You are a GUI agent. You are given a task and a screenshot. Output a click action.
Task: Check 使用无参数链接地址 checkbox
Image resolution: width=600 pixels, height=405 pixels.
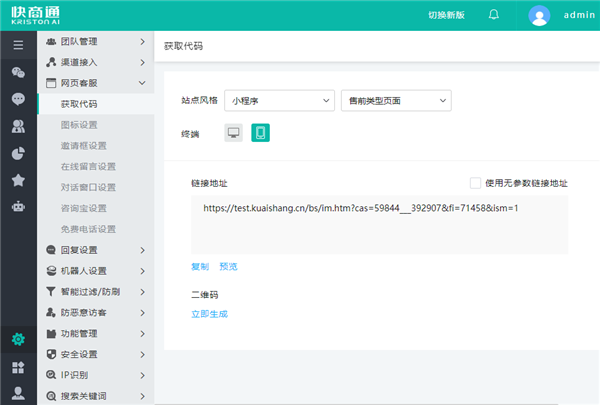[x=476, y=183]
